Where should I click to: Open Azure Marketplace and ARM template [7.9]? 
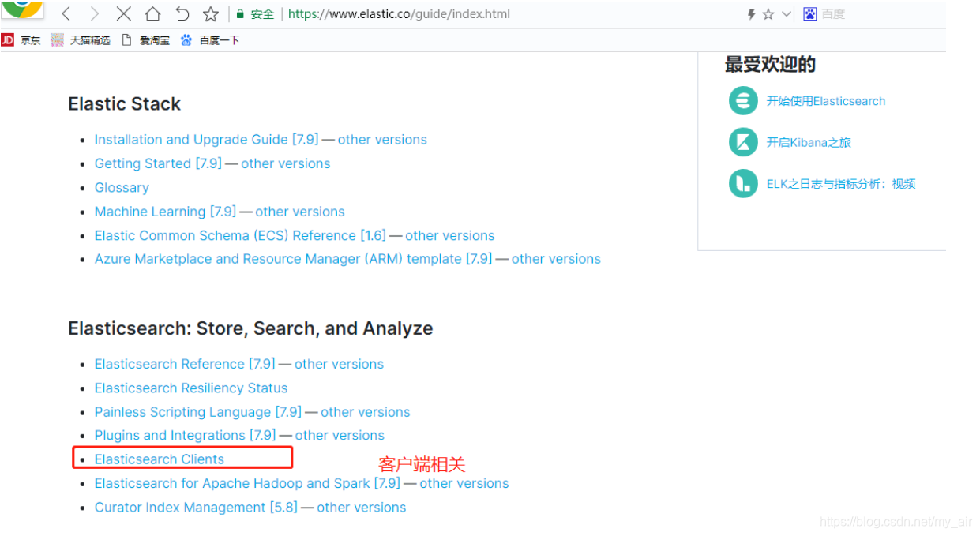(x=293, y=259)
